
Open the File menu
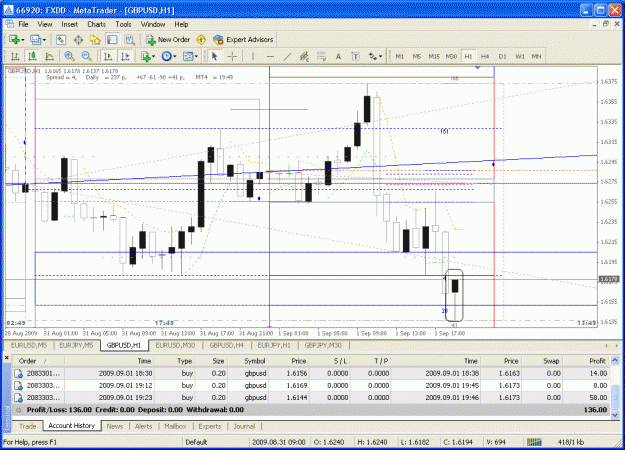click(24, 24)
